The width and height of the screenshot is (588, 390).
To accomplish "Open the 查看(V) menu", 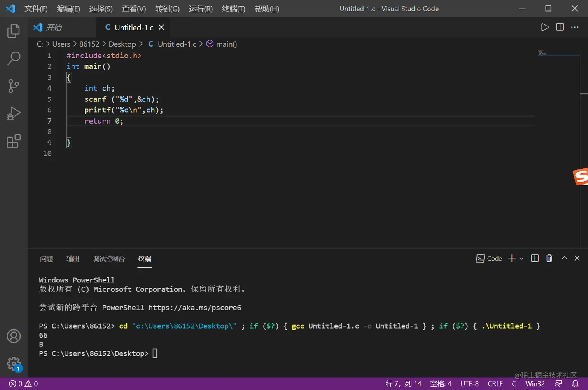I will tap(134, 9).
